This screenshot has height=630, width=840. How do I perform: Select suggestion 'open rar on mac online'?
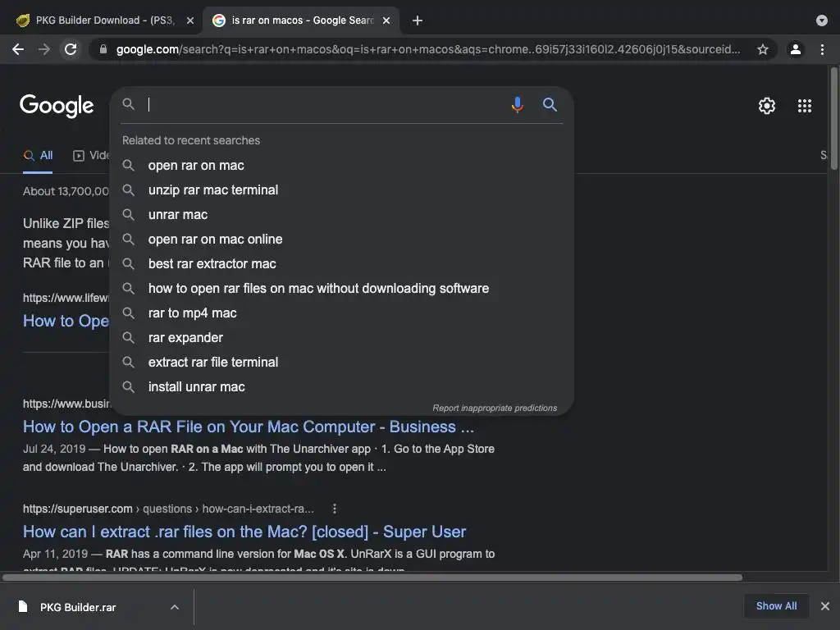click(342, 240)
